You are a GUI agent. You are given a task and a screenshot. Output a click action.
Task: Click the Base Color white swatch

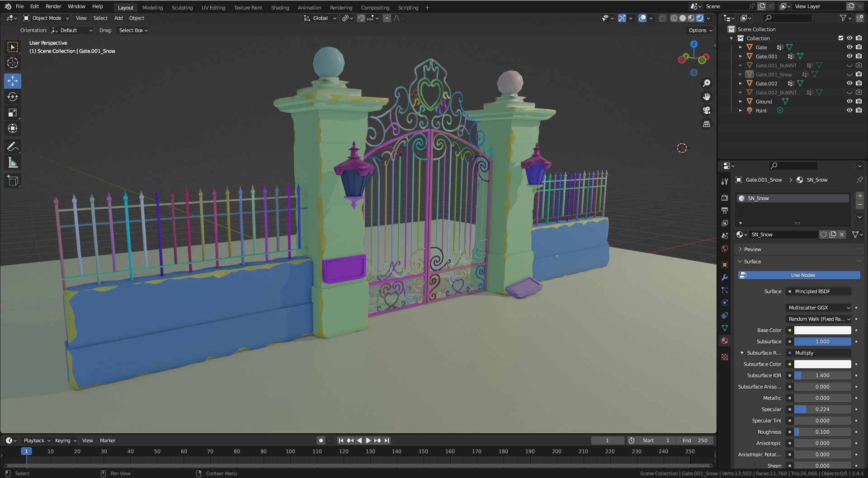point(822,330)
